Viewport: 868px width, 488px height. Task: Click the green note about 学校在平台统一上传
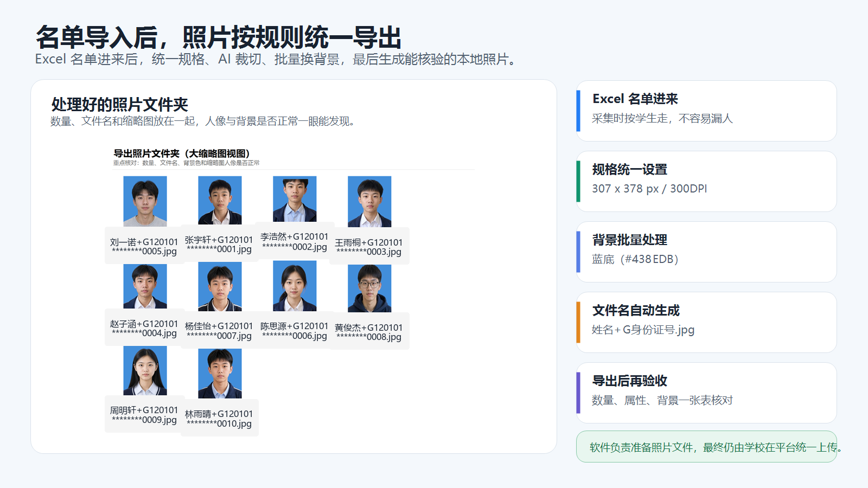click(x=706, y=446)
